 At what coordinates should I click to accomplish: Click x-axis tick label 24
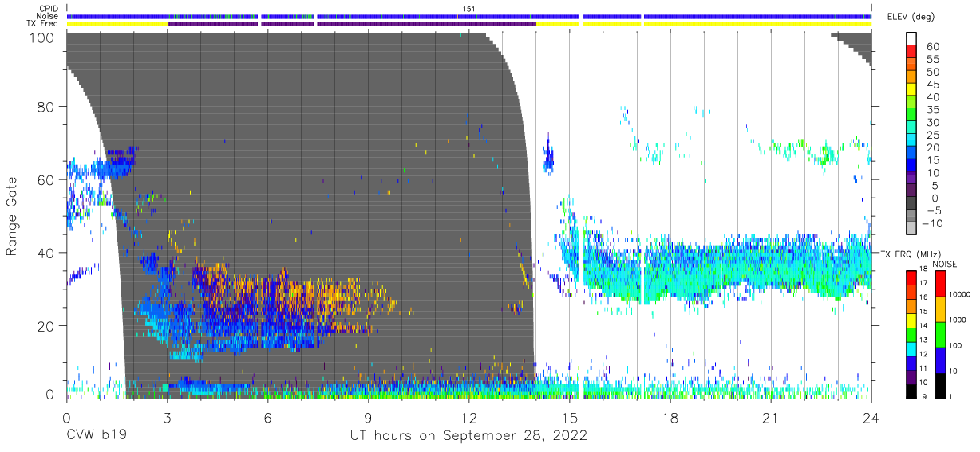tap(871, 418)
